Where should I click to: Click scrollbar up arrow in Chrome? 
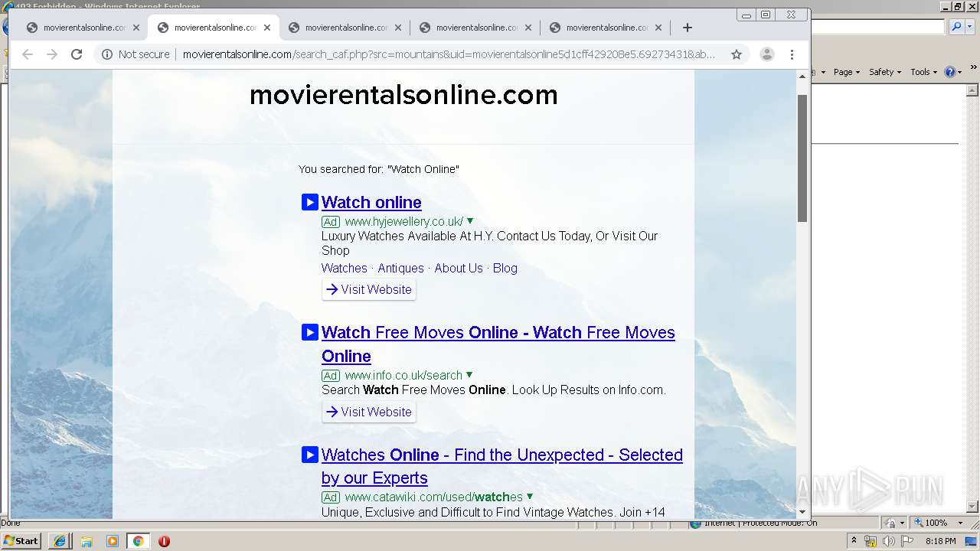(802, 77)
